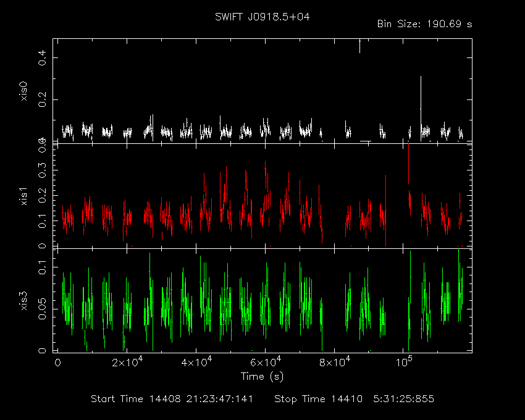This screenshot has width=525, height=420.
Task: Click the xis1 axis label
Action: (x=24, y=196)
